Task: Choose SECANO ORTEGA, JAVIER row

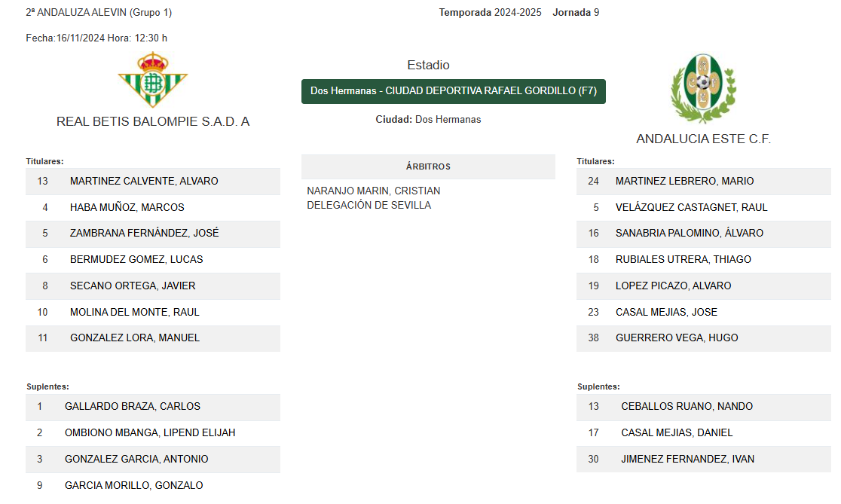Action: pos(153,286)
